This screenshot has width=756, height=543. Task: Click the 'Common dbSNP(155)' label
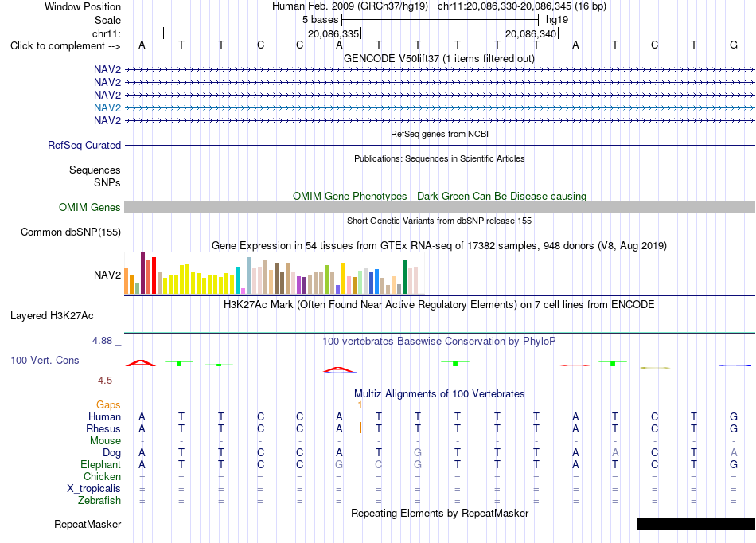coord(71,232)
